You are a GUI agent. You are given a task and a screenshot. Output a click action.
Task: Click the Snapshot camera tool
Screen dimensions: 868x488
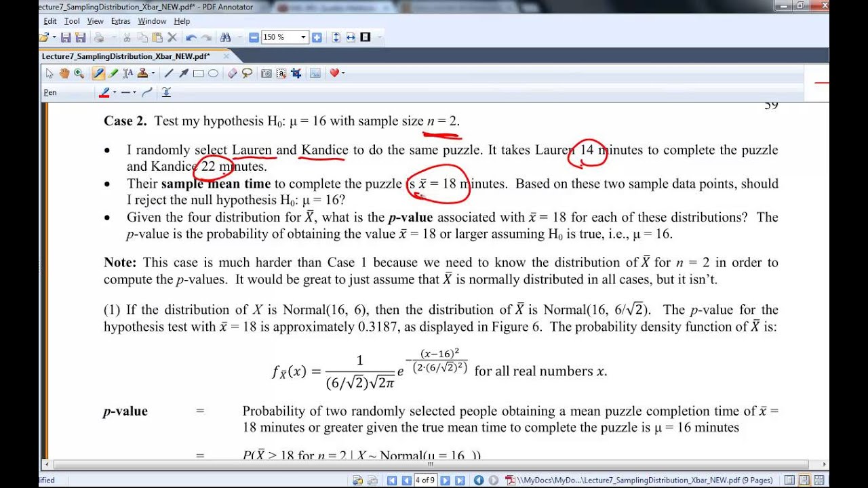tap(267, 73)
